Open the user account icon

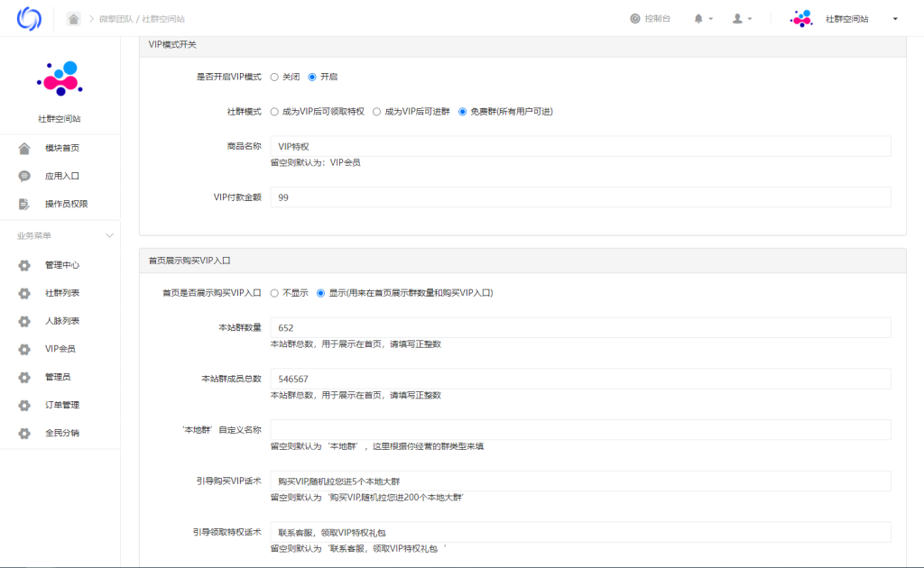coord(737,19)
